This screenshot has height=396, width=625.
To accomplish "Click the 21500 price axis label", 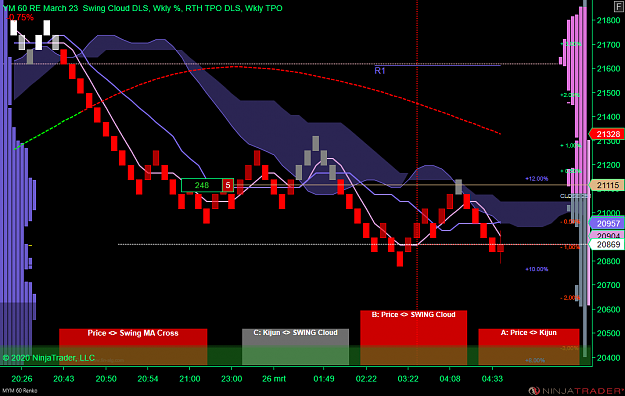I will (608, 93).
